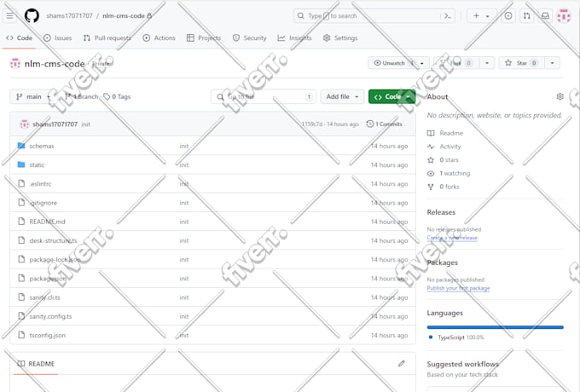Focus the Go to file field
The image size is (580, 392).
tap(264, 96)
